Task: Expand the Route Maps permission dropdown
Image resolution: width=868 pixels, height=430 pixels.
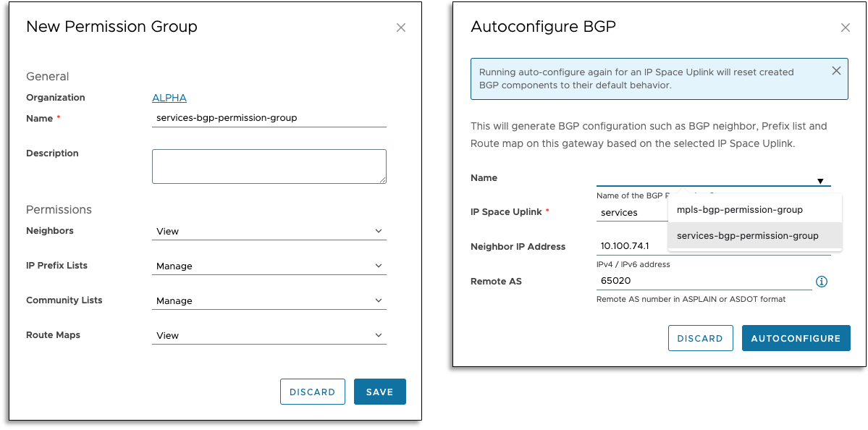Action: pos(269,336)
